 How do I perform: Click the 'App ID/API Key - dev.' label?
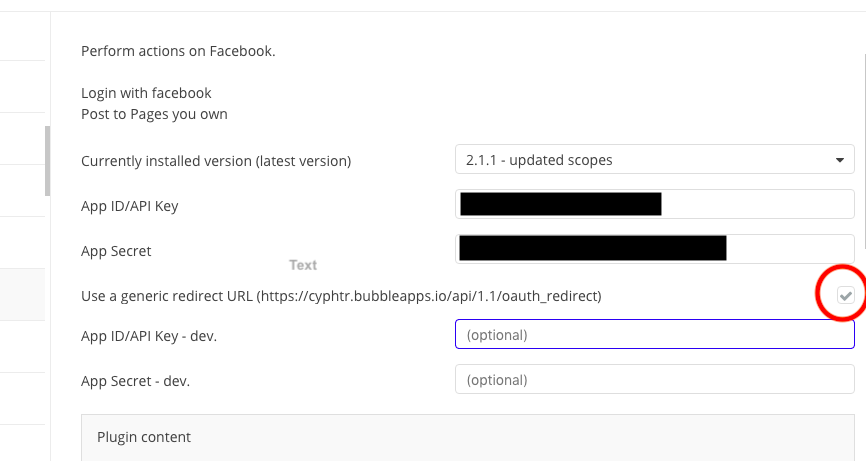[149, 335]
